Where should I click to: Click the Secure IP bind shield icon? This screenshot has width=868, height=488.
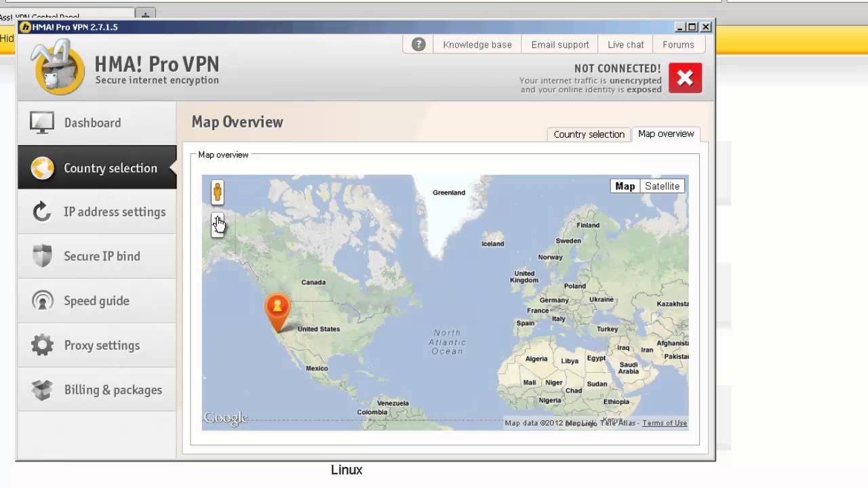click(42, 256)
